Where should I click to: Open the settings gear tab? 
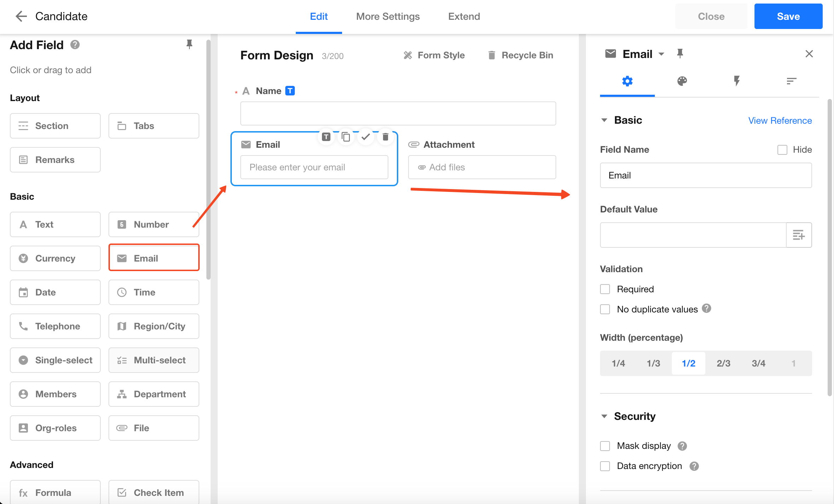click(x=627, y=81)
